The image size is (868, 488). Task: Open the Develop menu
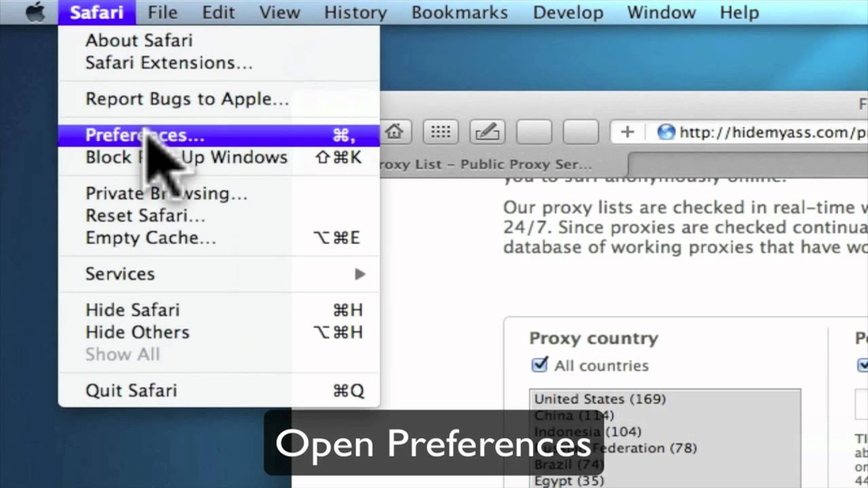point(567,12)
